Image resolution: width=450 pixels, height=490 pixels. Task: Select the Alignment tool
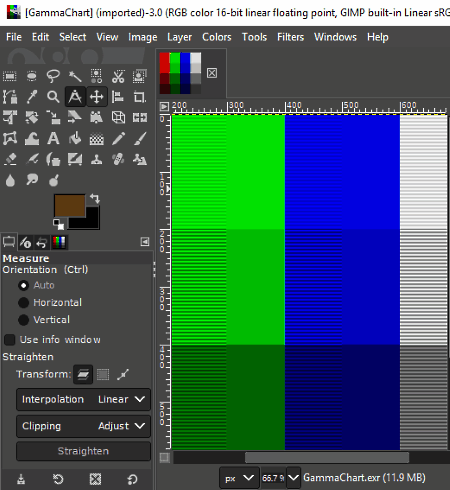click(x=118, y=97)
